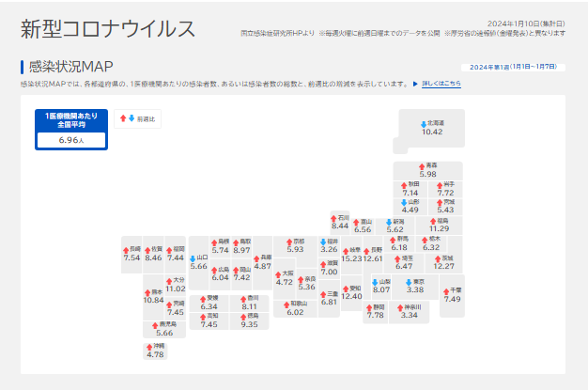Screen dimensions: 588x390
Task: Click the 1医療機関あたり全国平均 panel
Action: pyautogui.click(x=71, y=130)
